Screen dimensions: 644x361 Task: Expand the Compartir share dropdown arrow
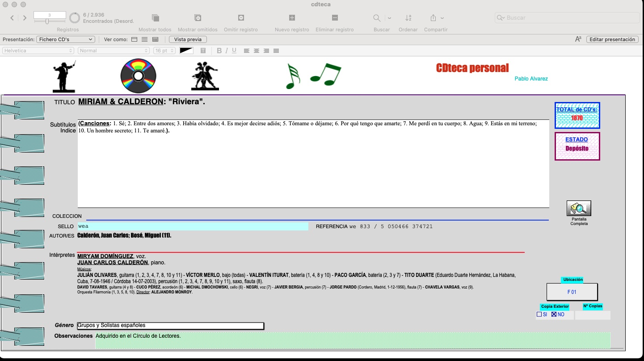coord(442,18)
